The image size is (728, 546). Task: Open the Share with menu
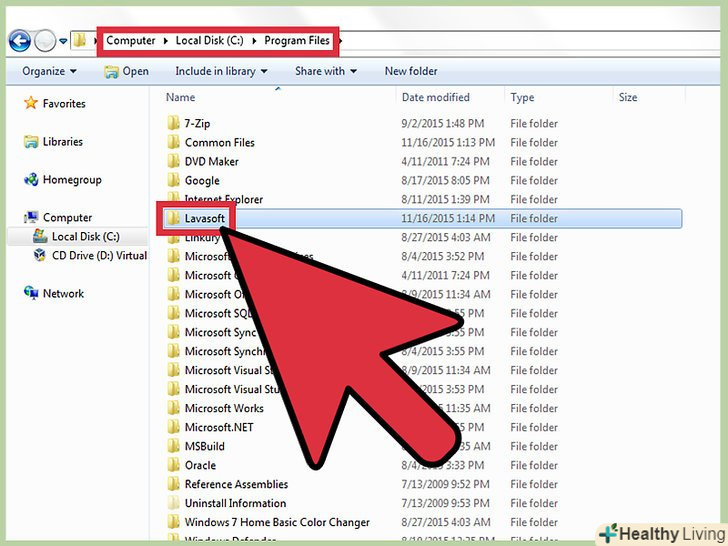coord(326,71)
